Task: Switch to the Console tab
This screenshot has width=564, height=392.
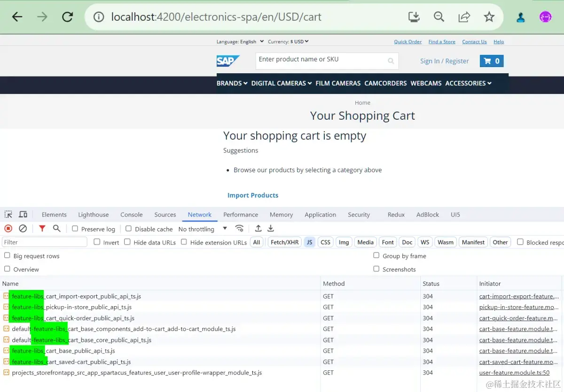Action: pos(132,215)
